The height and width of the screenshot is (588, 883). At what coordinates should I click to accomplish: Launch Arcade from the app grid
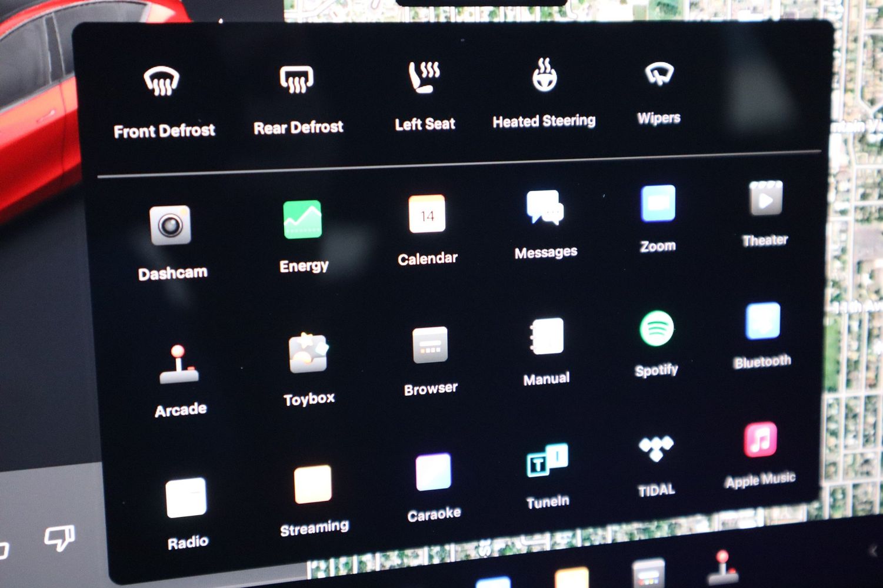point(178,365)
